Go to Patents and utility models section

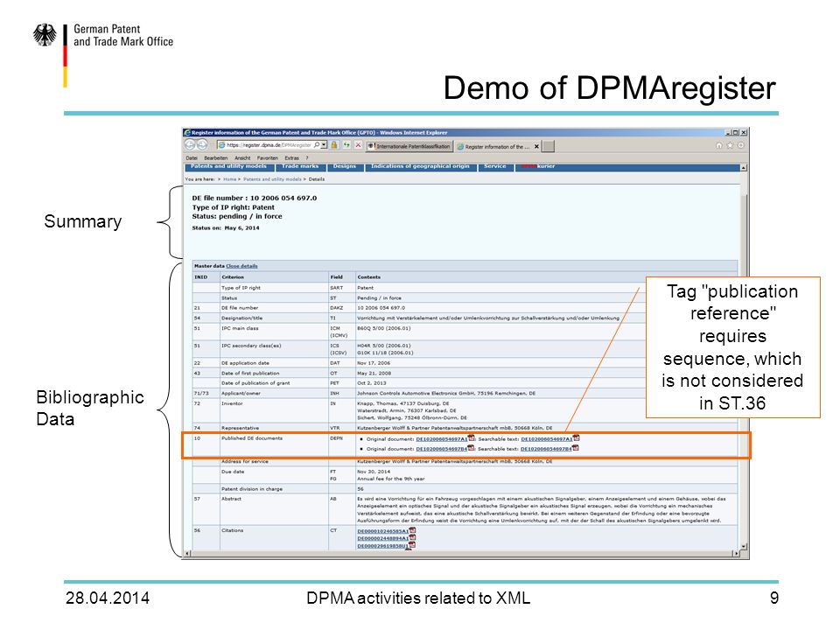(x=228, y=166)
